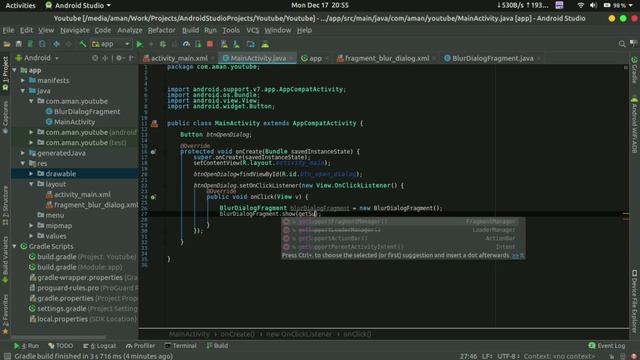Open the VCS menu
The image size is (640, 360).
pos(252,30)
